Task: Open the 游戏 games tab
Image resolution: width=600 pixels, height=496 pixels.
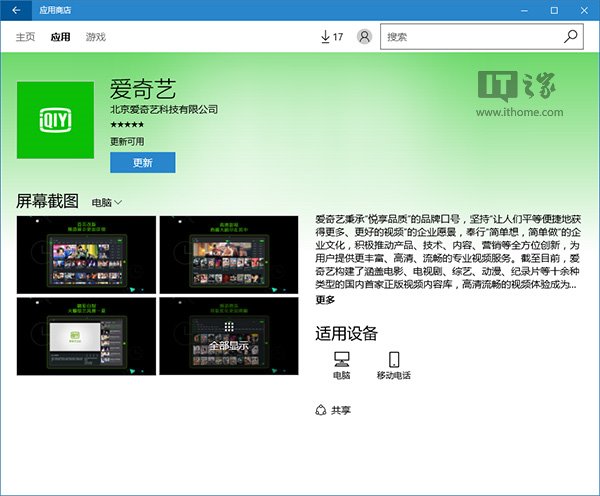Action: (x=96, y=37)
